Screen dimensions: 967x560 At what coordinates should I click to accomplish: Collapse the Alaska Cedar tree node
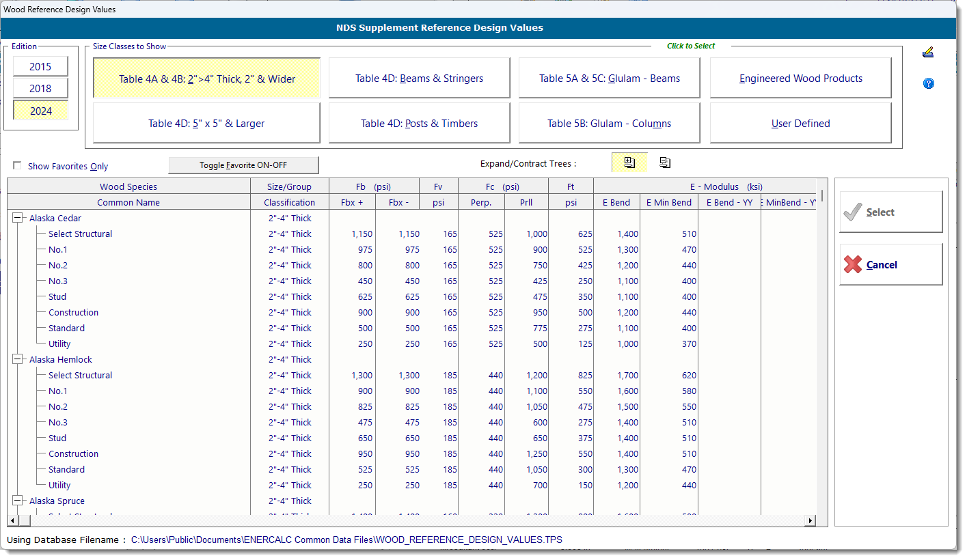[x=18, y=218]
